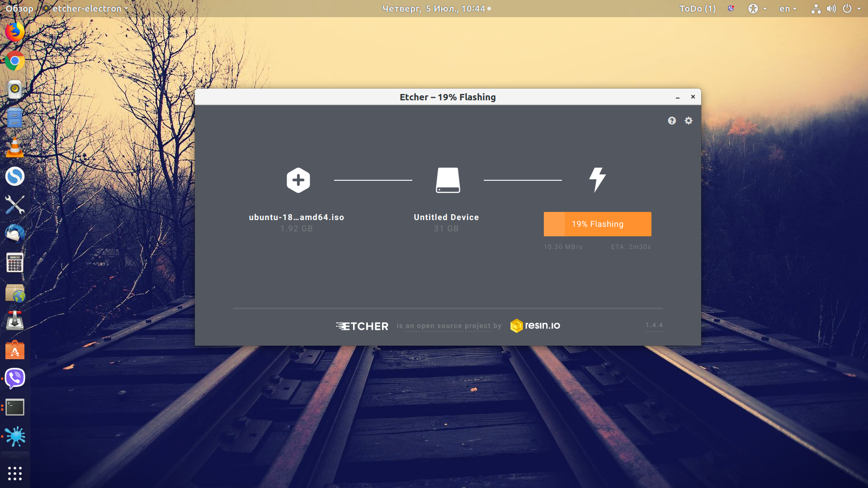The width and height of the screenshot is (868, 488).
Task: Click the Viber tray icon in top bar
Action: point(731,9)
